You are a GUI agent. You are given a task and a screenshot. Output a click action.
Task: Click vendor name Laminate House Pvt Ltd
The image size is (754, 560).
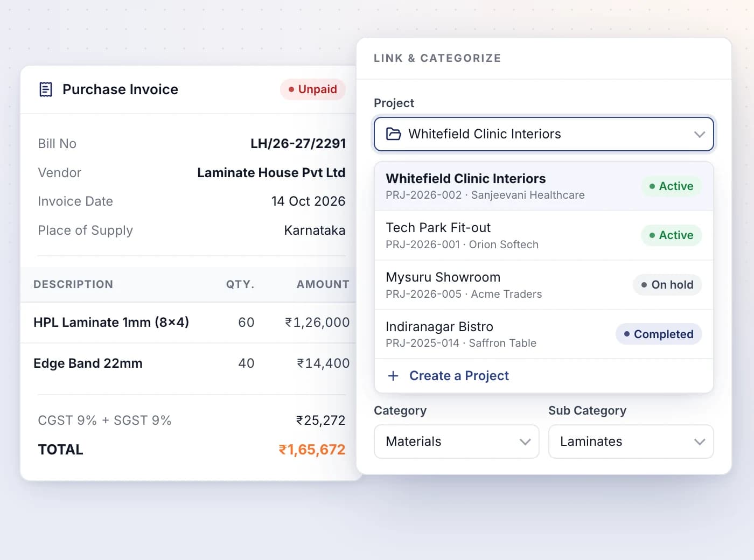271,173
